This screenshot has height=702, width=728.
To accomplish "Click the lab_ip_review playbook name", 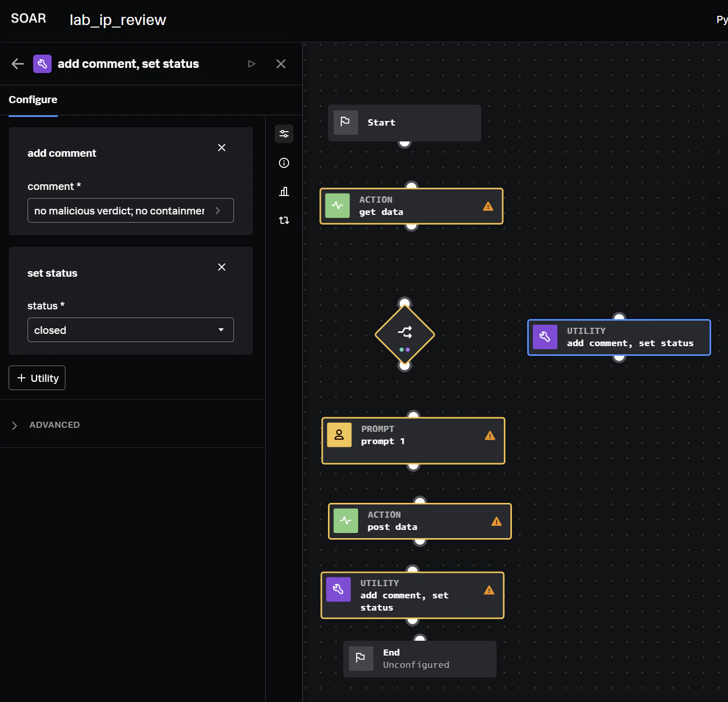I will [x=118, y=20].
